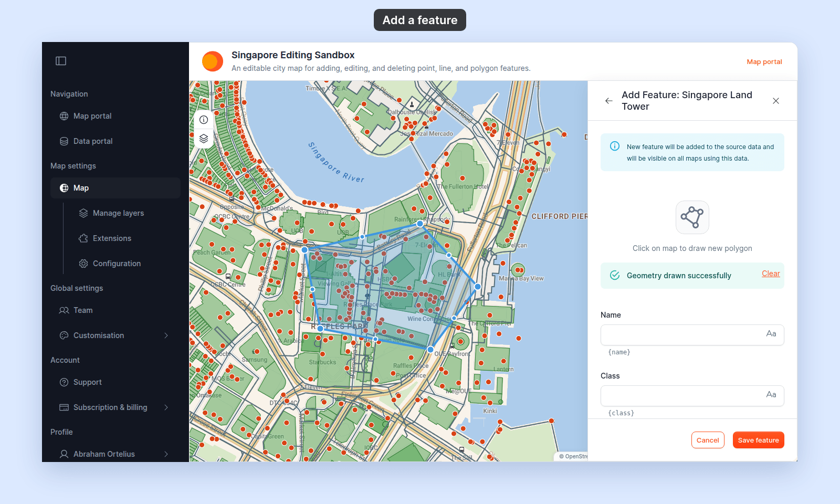Click 'Singapore River' map label
This screenshot has height=504, width=840.
tap(336, 163)
